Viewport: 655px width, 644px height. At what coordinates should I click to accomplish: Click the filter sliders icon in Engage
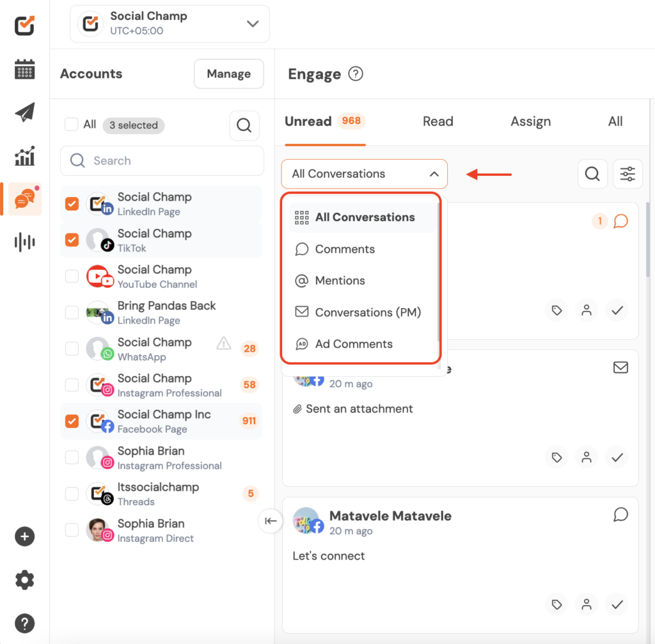point(627,174)
